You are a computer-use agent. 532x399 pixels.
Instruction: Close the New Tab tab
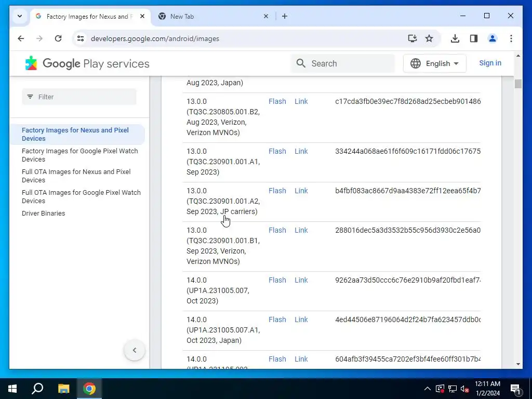pyautogui.click(x=266, y=16)
